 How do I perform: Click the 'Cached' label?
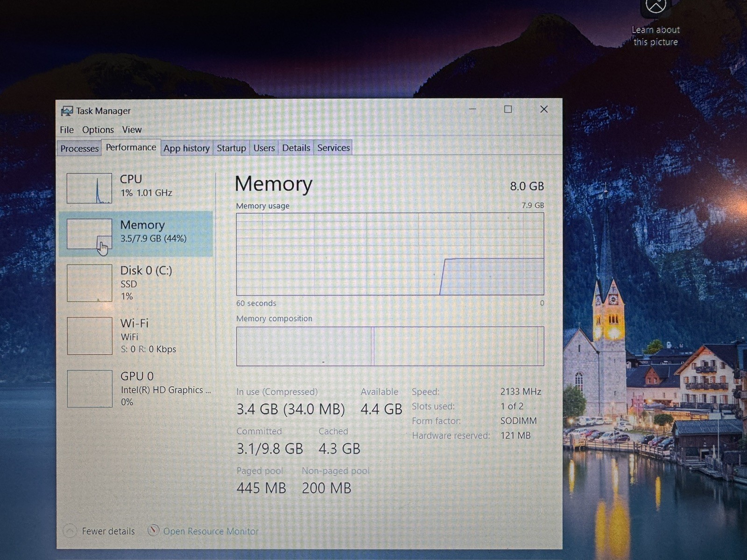333,431
